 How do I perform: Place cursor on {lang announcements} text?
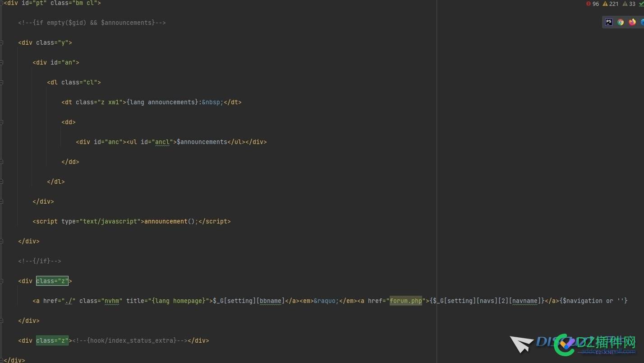tap(162, 102)
